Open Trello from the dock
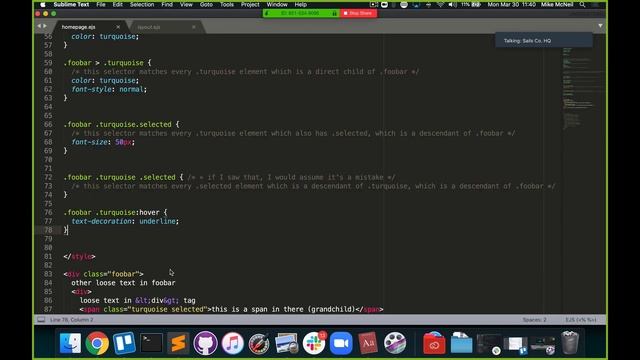Viewport: 640px width, 360px height. click(124, 343)
